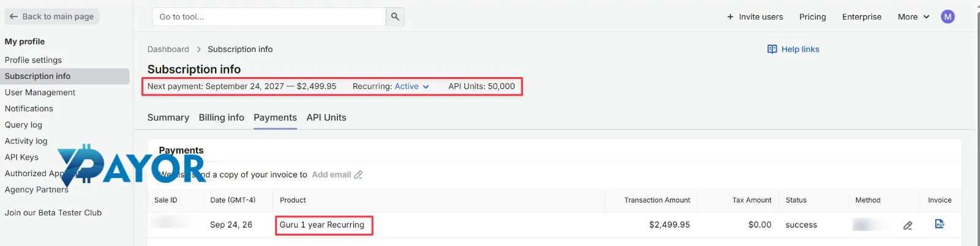
Task: Click the Product column header
Action: [x=293, y=200]
